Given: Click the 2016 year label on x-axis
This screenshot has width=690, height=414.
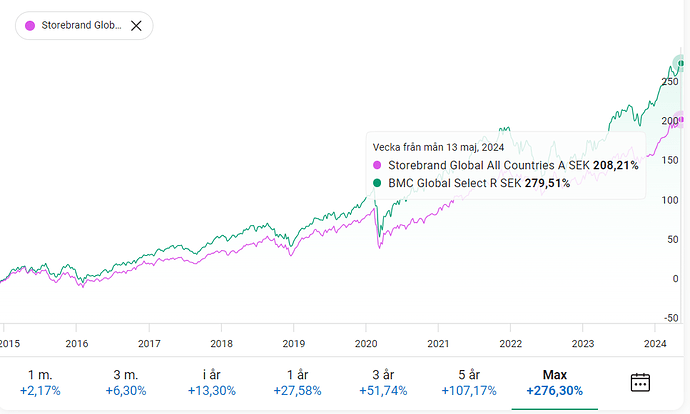Looking at the screenshot, I should click(x=76, y=343).
